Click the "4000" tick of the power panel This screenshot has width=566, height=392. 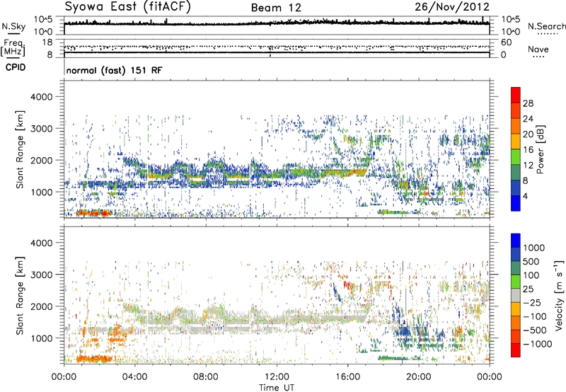[41, 97]
